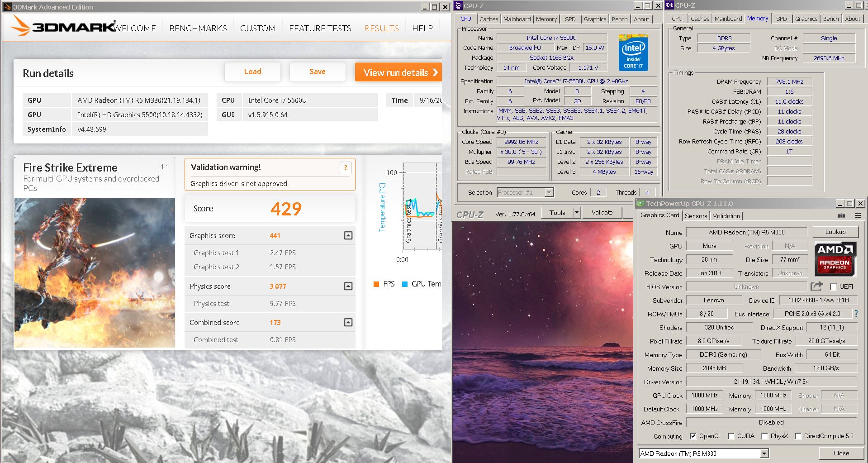Open About tab in right CPU-Z window
The width and height of the screenshot is (868, 463).
[853, 19]
